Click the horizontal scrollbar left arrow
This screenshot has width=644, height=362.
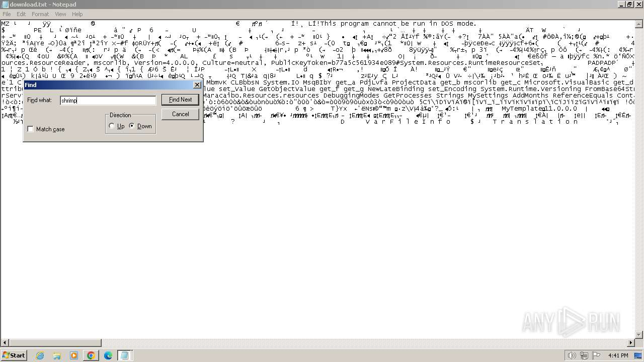(x=4, y=343)
